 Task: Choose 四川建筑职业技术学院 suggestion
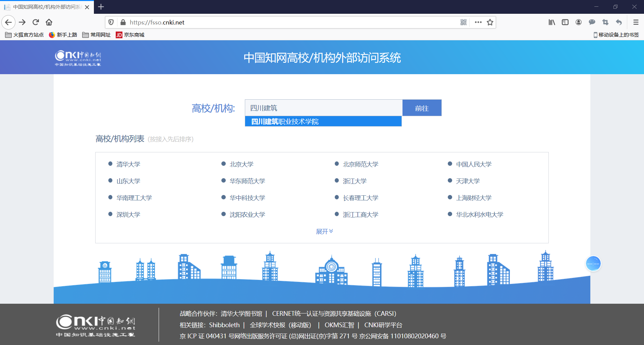tap(323, 121)
